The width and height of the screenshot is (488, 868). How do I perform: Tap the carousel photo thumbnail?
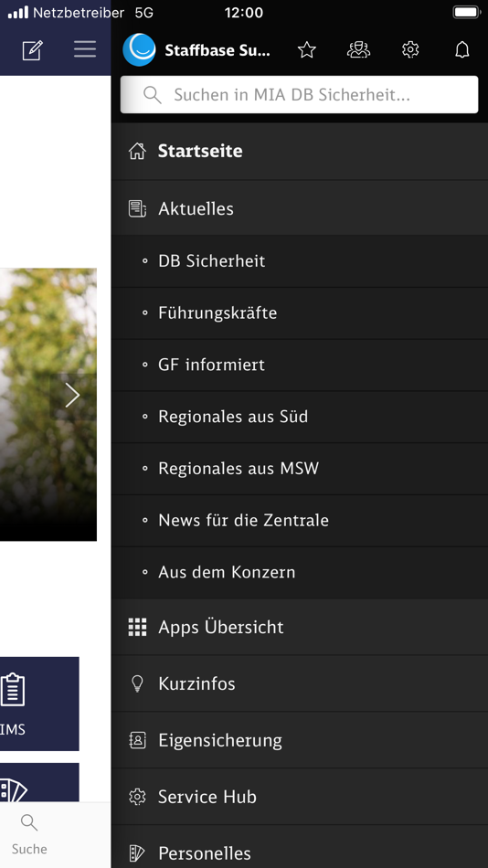[x=48, y=404]
